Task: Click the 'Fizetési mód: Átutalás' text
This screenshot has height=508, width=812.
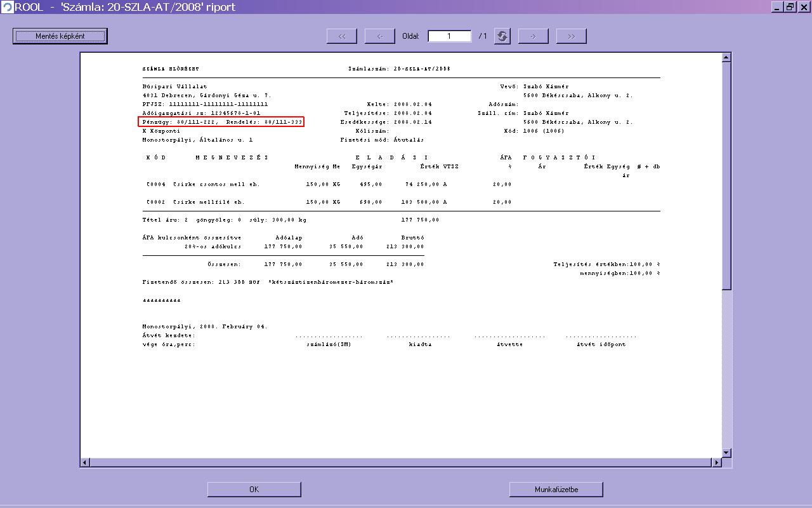Action: (x=383, y=140)
